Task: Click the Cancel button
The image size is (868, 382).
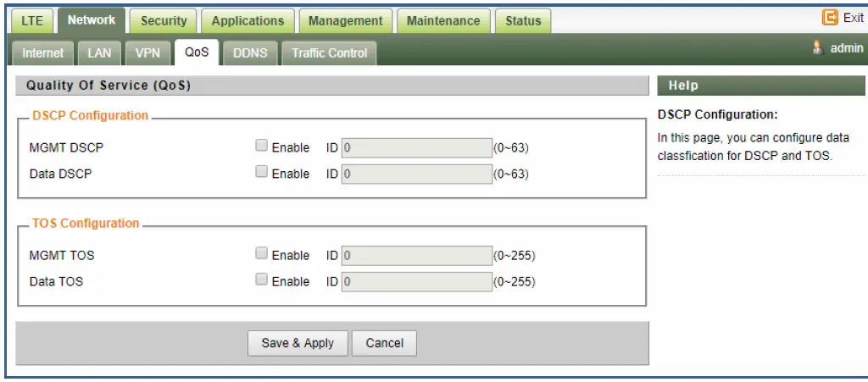Action: tap(384, 343)
